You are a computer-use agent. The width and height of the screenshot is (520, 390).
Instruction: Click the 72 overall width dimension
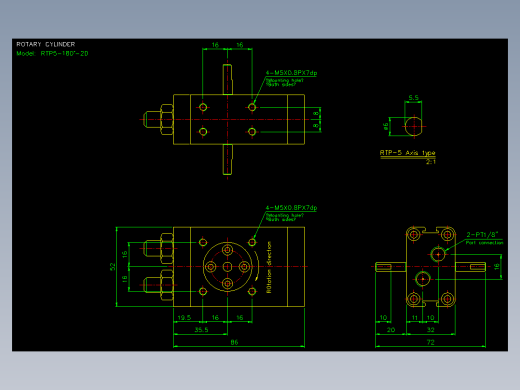coord(431,342)
